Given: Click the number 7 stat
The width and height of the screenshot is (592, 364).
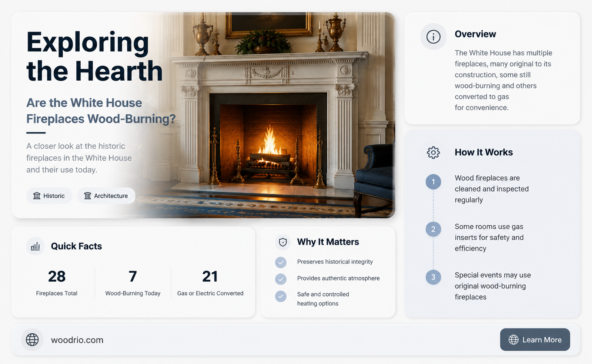Looking at the screenshot, I should (133, 276).
